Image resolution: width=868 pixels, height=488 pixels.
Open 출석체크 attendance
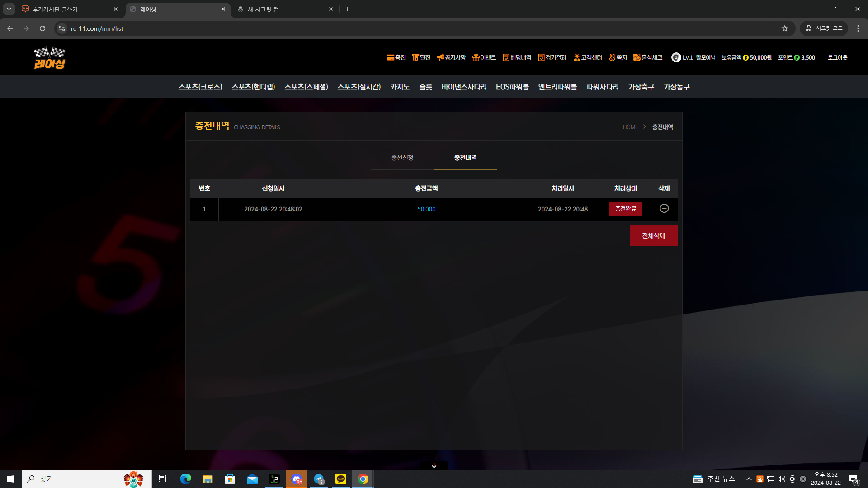pyautogui.click(x=647, y=57)
